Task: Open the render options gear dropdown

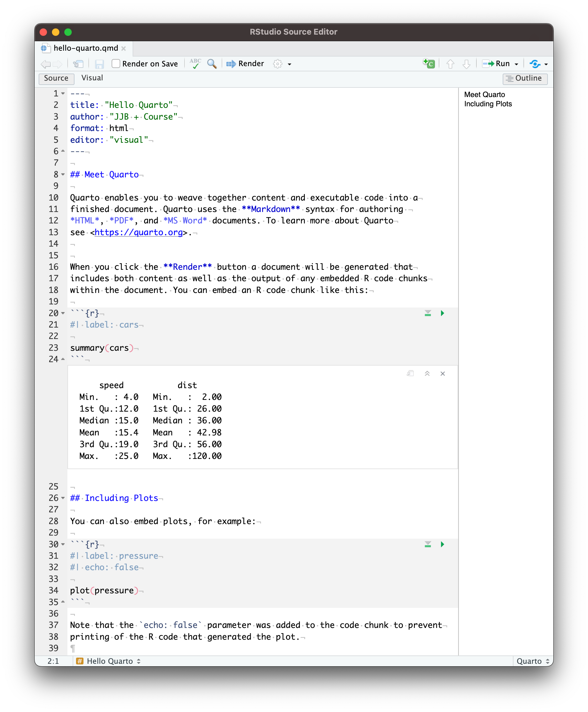Action: [288, 64]
